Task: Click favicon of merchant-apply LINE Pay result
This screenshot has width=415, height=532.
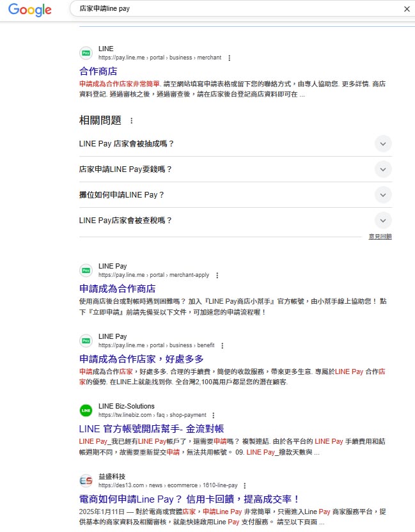Action: (x=86, y=270)
